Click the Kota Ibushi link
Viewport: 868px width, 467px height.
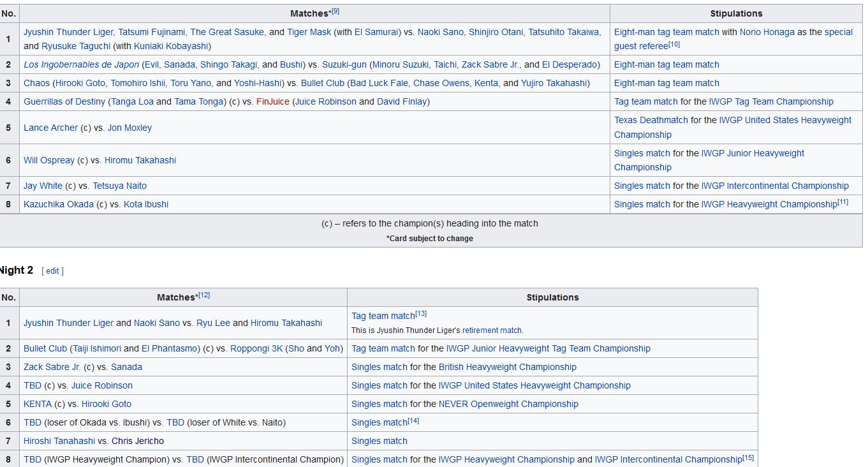(146, 204)
